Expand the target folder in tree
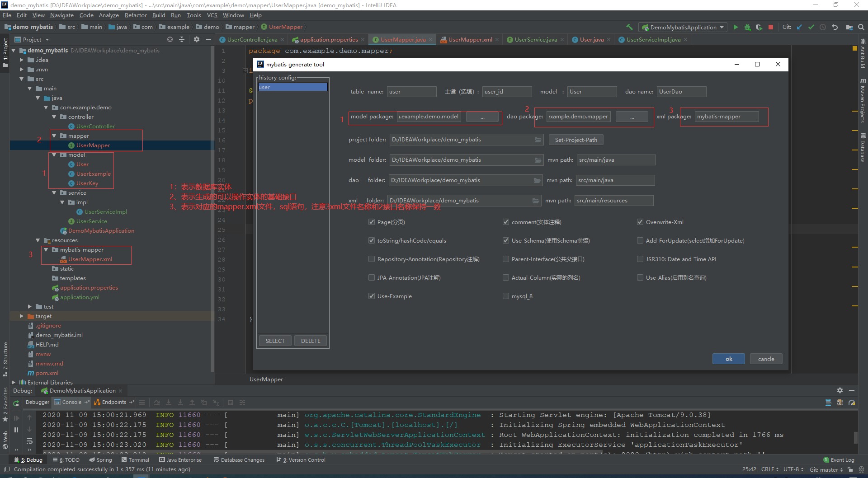The height and width of the screenshot is (478, 868). pyautogui.click(x=21, y=316)
